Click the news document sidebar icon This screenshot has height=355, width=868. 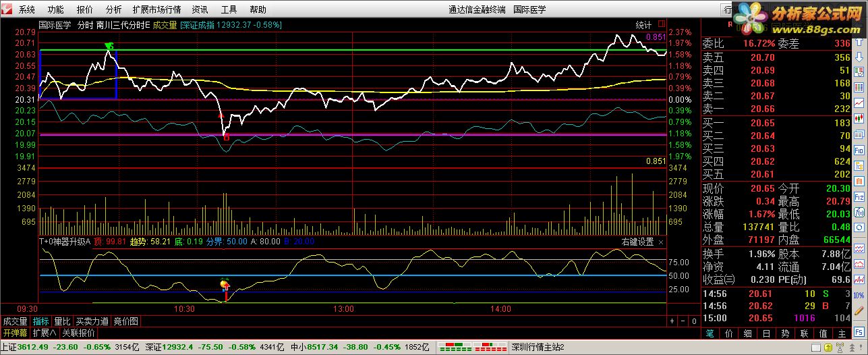859,134
